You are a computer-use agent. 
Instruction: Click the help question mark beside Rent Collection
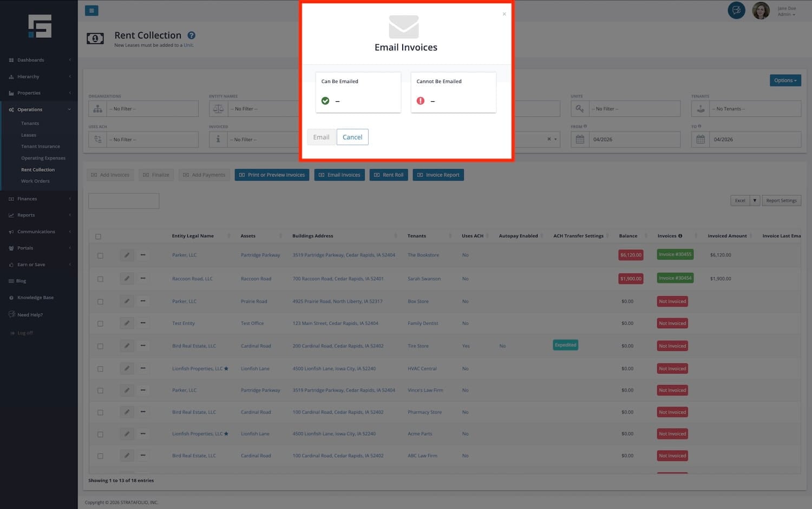tap(191, 36)
